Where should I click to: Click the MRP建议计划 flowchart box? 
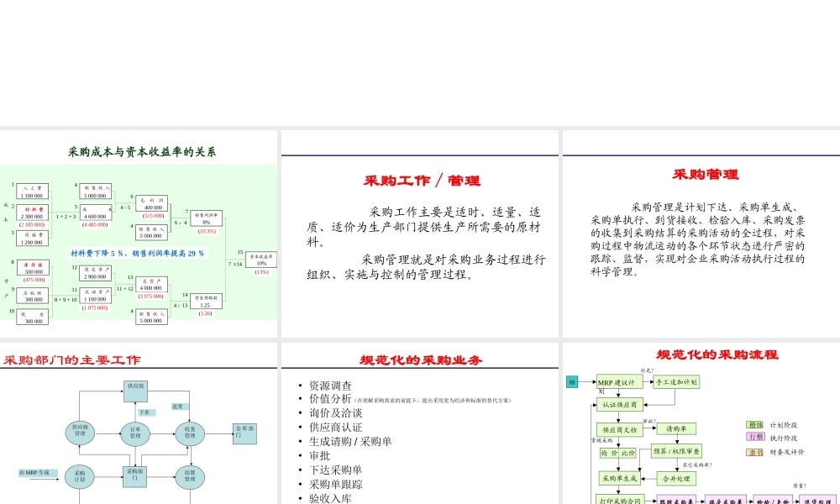(619, 381)
